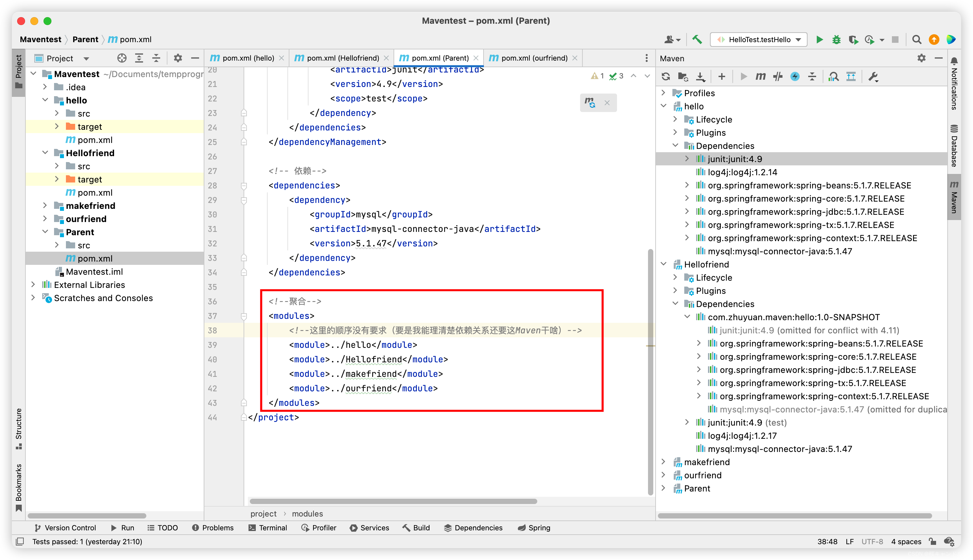
Task: Select opened file target icon in Project
Action: coord(122,58)
